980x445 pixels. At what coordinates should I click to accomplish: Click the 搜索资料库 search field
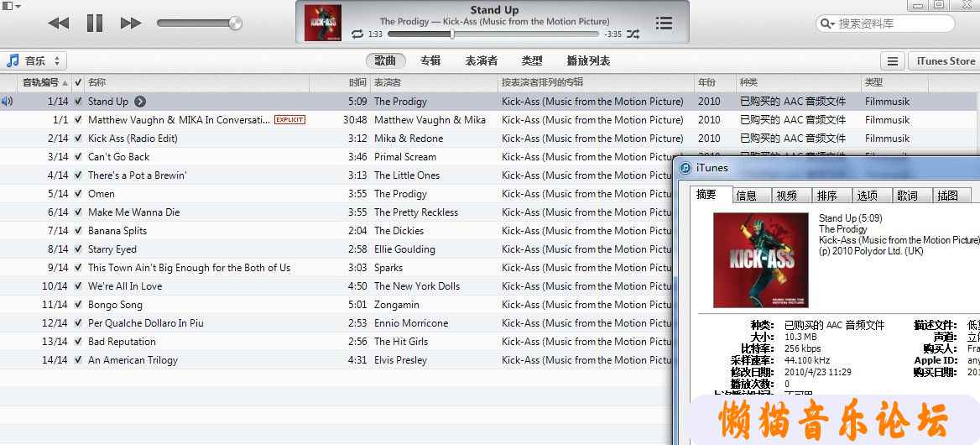(x=886, y=24)
